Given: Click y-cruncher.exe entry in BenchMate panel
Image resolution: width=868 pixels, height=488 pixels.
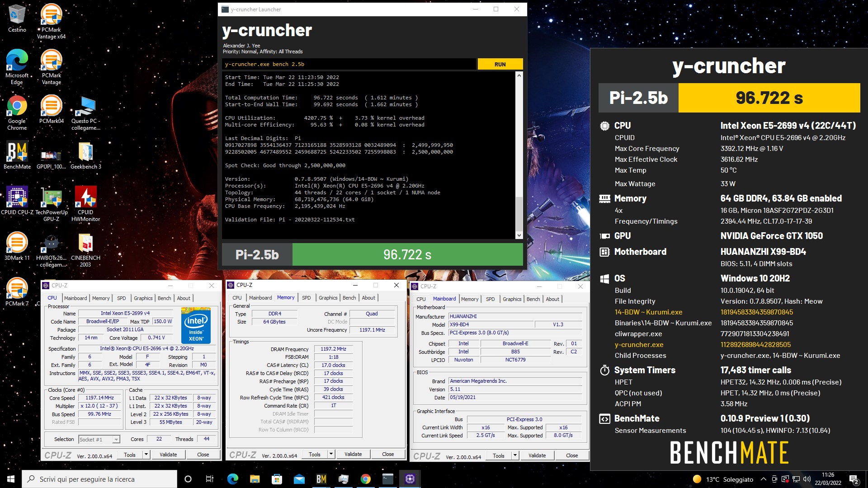Looking at the screenshot, I should coord(639,345).
